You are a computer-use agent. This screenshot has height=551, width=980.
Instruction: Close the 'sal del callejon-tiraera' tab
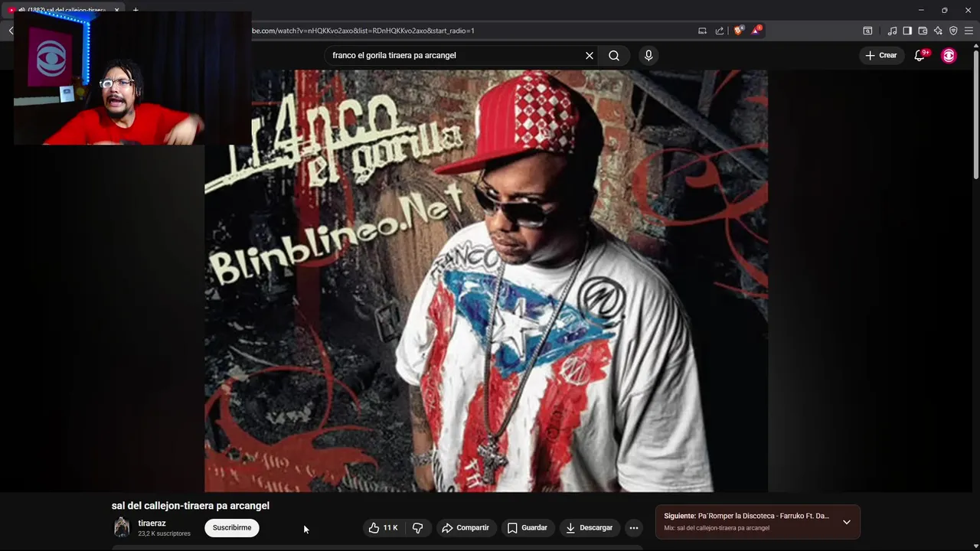[116, 10]
